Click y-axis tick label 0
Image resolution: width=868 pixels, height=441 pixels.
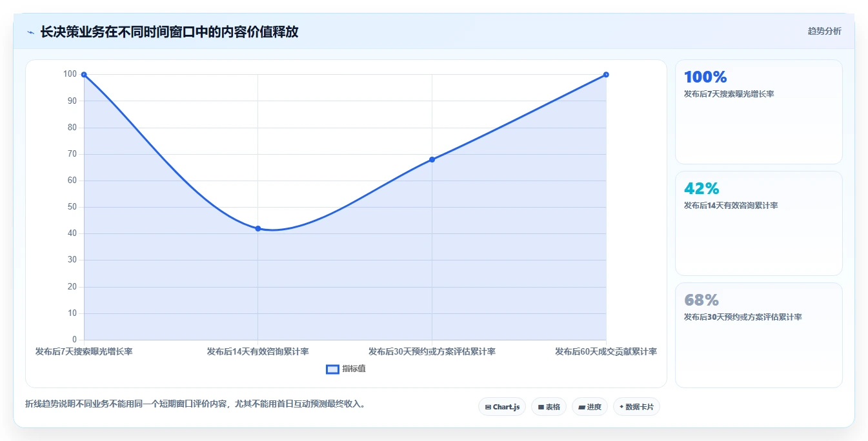click(74, 340)
